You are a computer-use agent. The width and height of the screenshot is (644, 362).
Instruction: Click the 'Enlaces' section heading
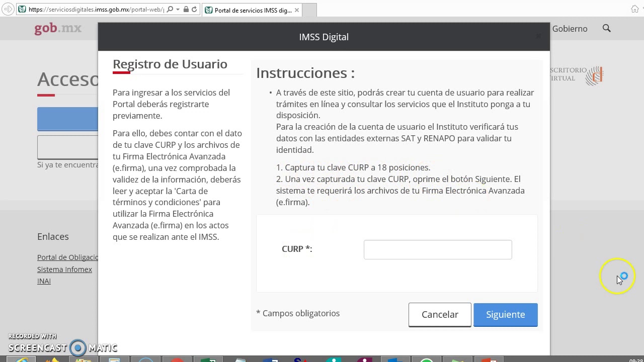tap(53, 236)
